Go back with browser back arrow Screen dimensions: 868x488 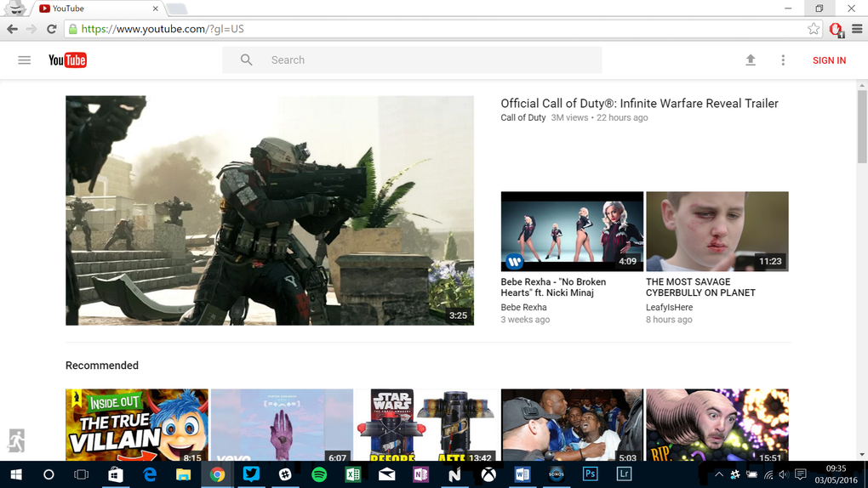[x=12, y=29]
